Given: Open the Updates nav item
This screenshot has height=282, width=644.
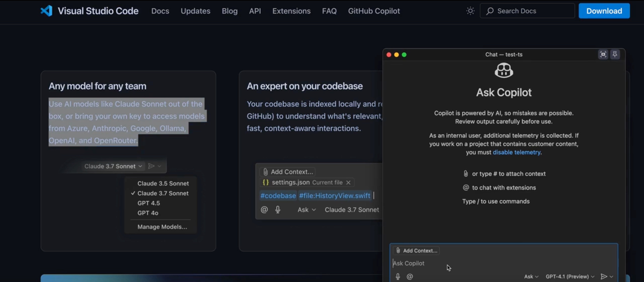Looking at the screenshot, I should click(x=196, y=11).
